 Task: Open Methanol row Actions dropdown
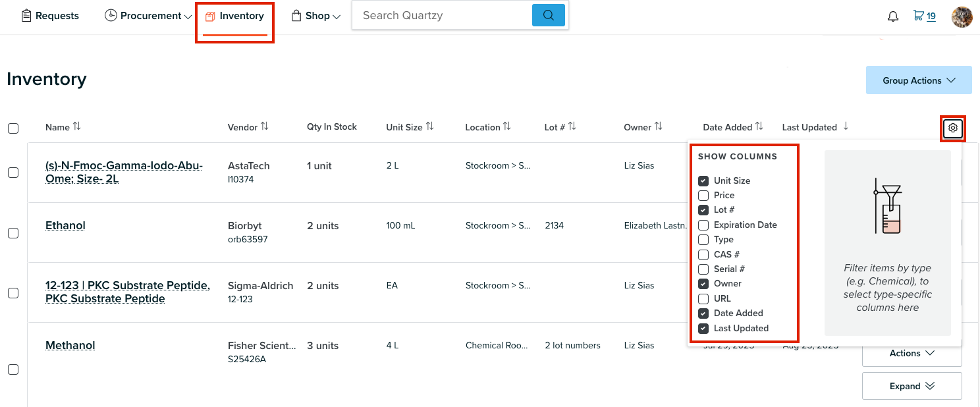point(912,354)
